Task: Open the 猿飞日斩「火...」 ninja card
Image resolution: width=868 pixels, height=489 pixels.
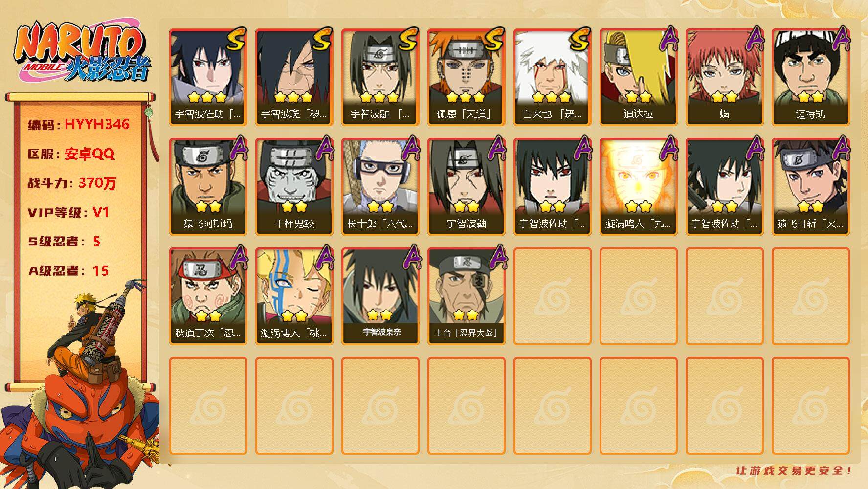Action: click(x=810, y=187)
